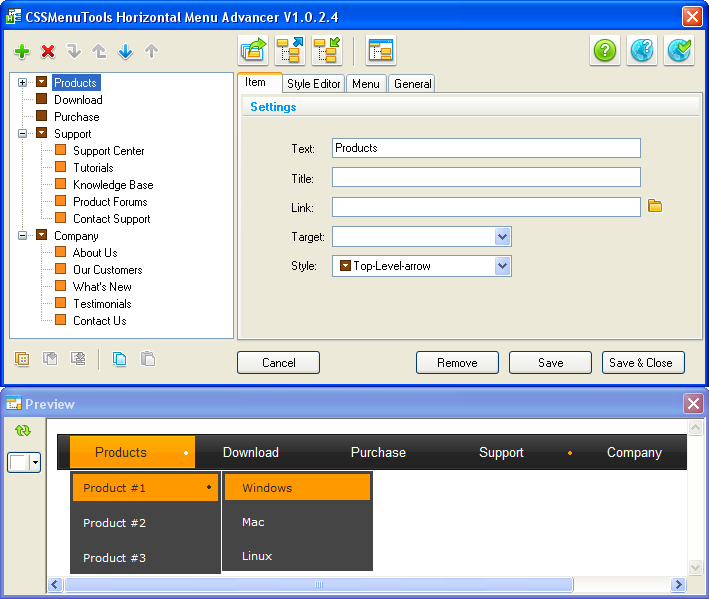Screen dimensions: 709x599
Task: Select About Us in the tree
Action: 95,253
